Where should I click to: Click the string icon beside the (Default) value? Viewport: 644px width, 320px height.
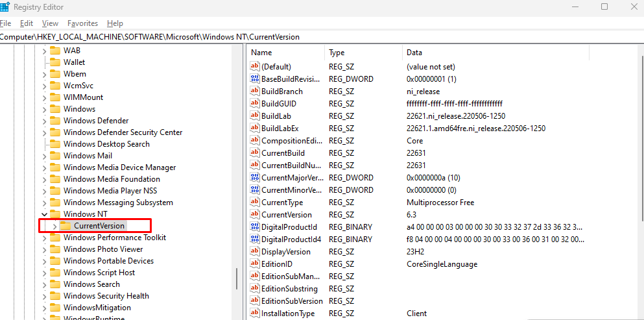(255, 66)
